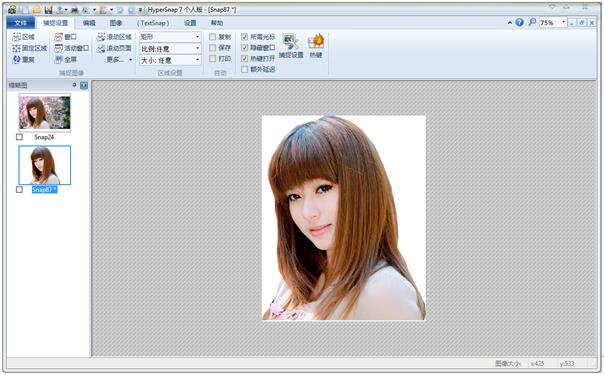Click the Snap87 * label
This screenshot has width=604, height=375.
click(x=44, y=189)
